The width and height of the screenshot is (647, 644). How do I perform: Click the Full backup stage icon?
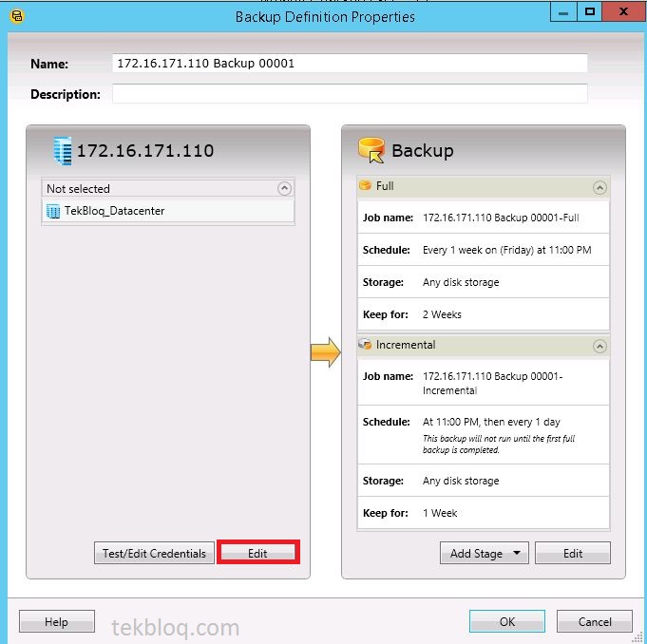(x=365, y=185)
